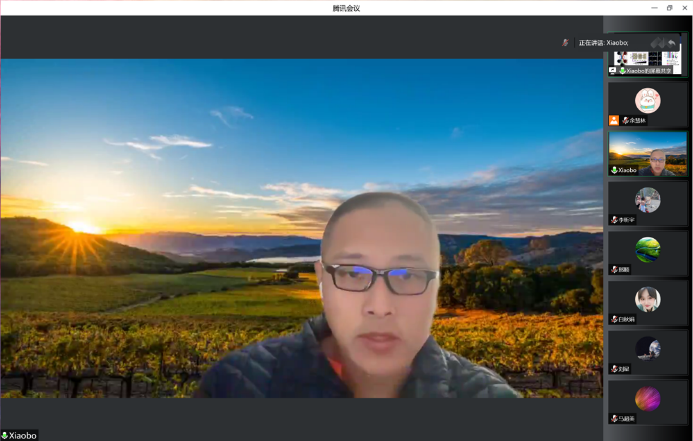This screenshot has height=441, width=693.
Task: Select the Earth-from-space circular avatar
Action: click(x=648, y=348)
